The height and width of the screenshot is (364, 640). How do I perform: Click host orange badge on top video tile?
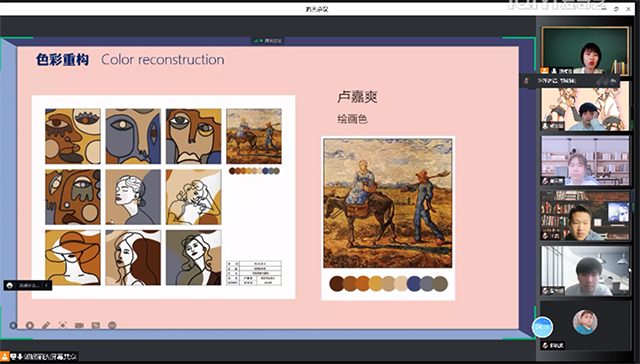[x=544, y=71]
